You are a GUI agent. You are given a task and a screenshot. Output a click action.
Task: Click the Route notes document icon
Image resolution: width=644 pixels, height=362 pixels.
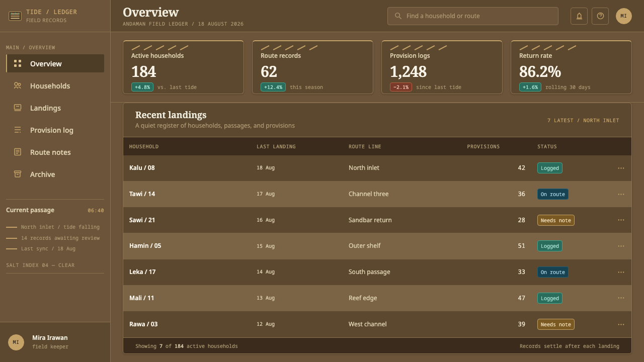pos(18,152)
